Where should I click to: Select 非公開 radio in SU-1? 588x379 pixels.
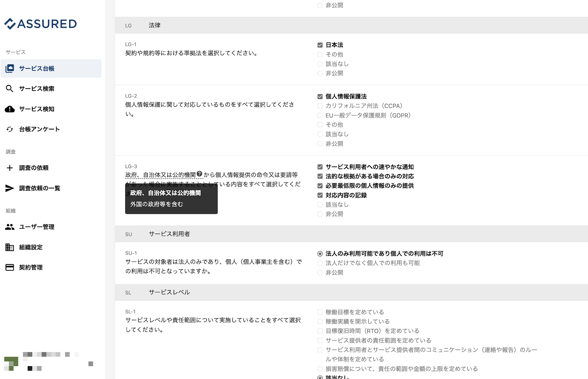tap(320, 273)
